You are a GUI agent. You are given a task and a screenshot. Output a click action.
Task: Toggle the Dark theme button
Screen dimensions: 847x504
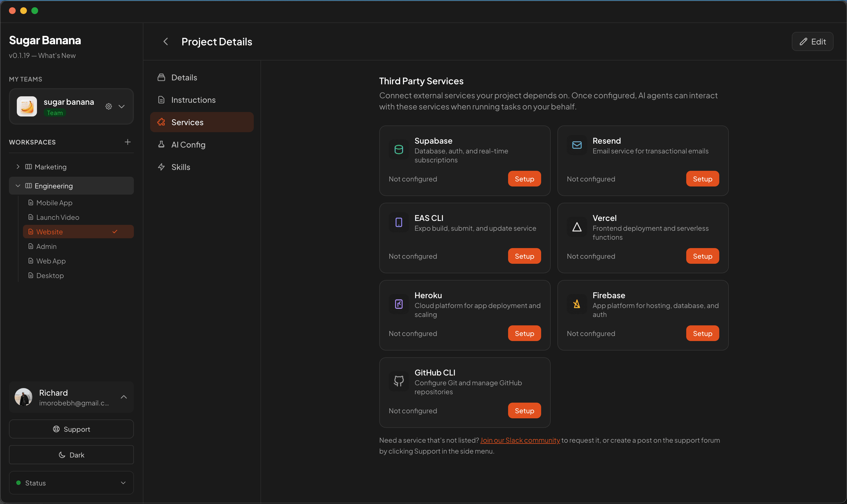(71, 455)
